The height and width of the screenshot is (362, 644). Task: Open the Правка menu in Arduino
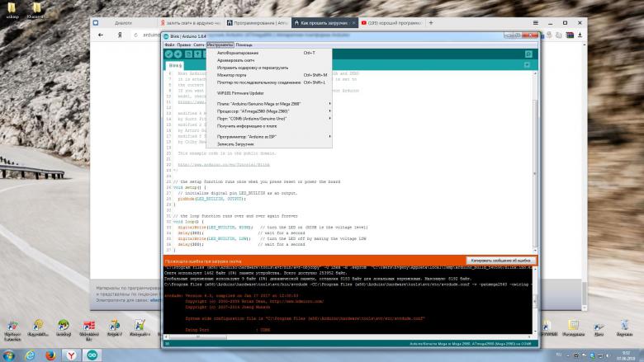click(x=183, y=45)
